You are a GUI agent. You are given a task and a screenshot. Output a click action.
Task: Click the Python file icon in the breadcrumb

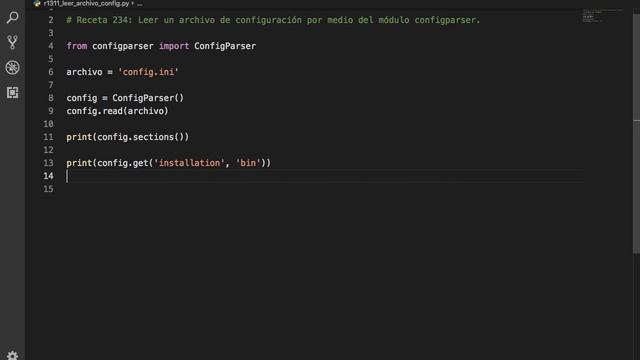[x=37, y=4]
